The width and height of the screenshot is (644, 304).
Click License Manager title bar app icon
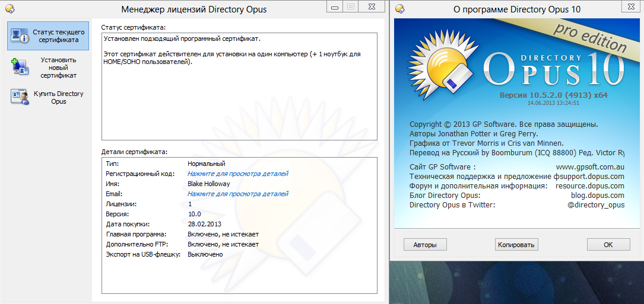10,9
